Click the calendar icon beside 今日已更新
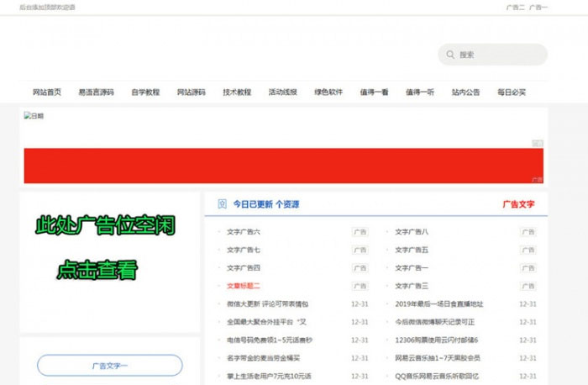This screenshot has height=385, width=588. (x=222, y=203)
